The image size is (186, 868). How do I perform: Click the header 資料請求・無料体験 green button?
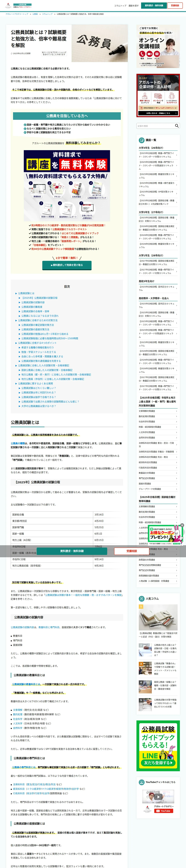(x=154, y=5)
